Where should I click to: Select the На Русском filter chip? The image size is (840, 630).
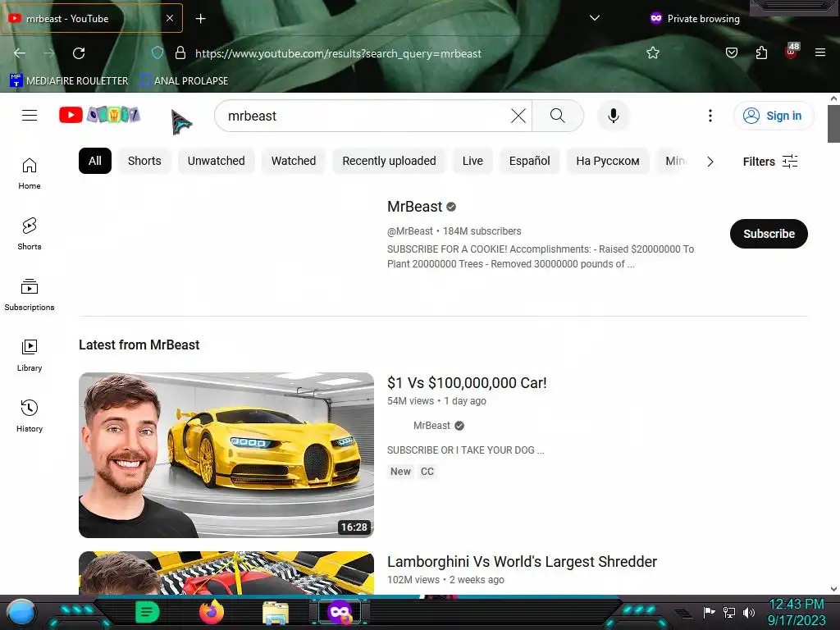[608, 161]
